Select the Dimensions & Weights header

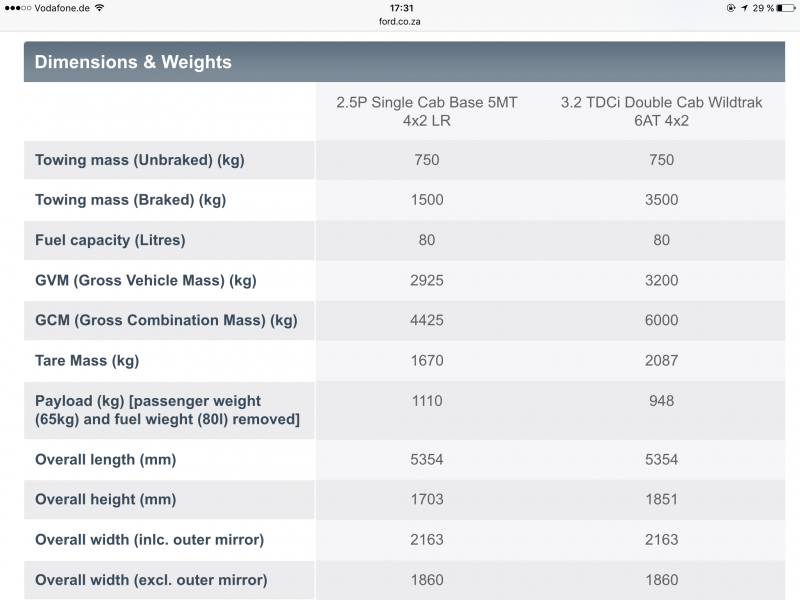[133, 62]
